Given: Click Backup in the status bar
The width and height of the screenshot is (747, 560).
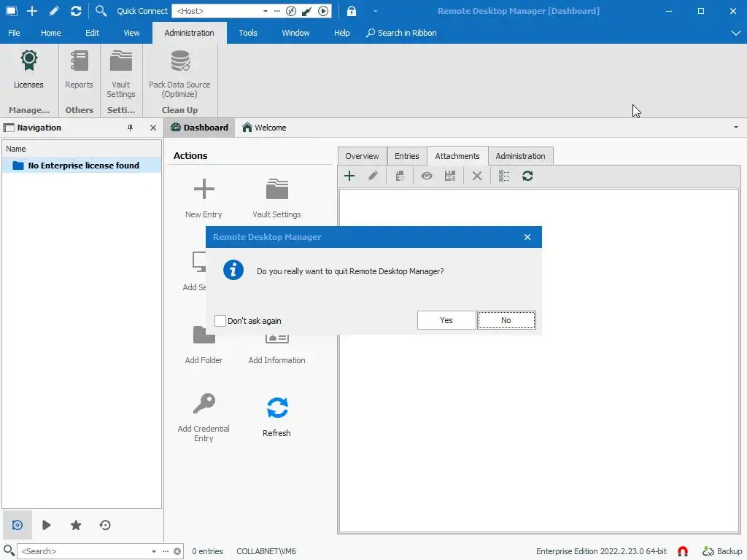Looking at the screenshot, I should [x=722, y=551].
